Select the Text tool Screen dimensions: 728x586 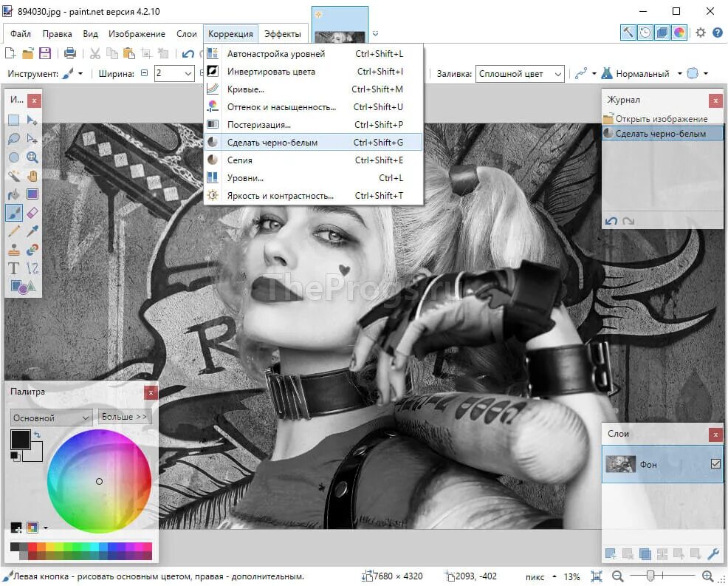click(x=14, y=268)
